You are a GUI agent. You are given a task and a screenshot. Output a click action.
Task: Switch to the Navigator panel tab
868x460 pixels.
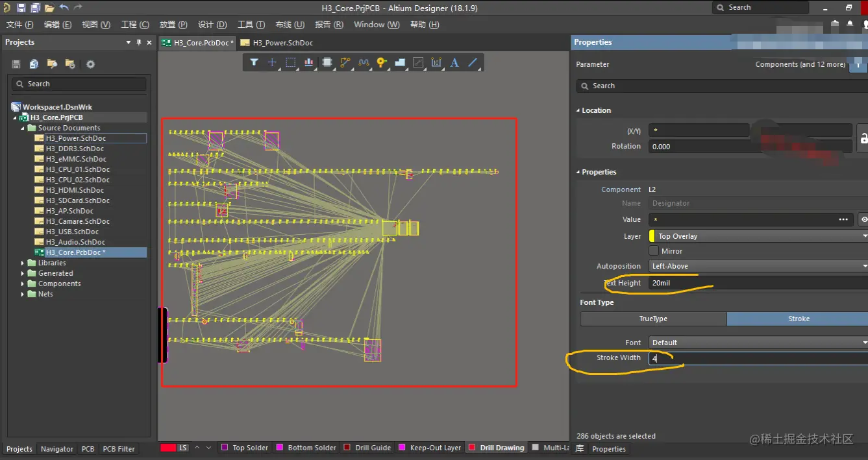(x=57, y=449)
